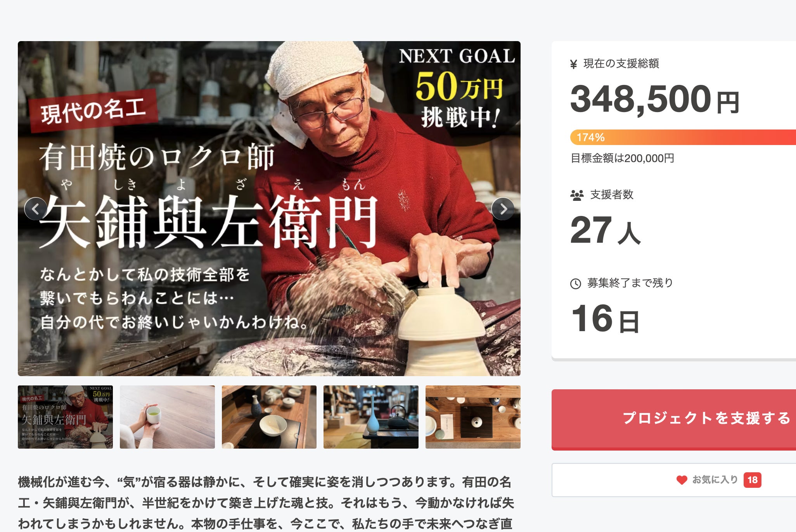Click the yen icon beside 現在の支援総額
The height and width of the screenshot is (532, 796).
click(x=574, y=64)
